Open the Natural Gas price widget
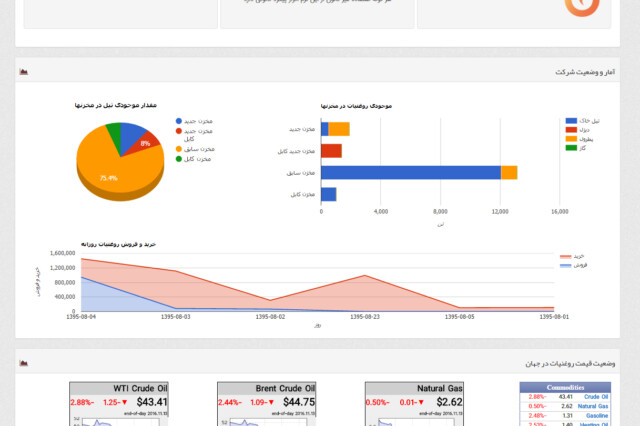 click(416, 403)
